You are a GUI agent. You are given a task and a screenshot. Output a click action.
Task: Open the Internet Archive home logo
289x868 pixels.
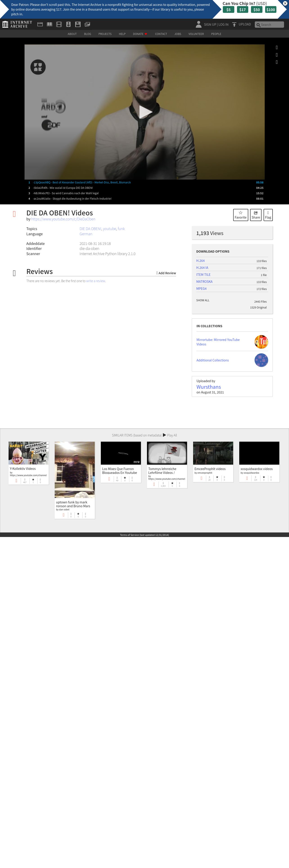click(17, 24)
